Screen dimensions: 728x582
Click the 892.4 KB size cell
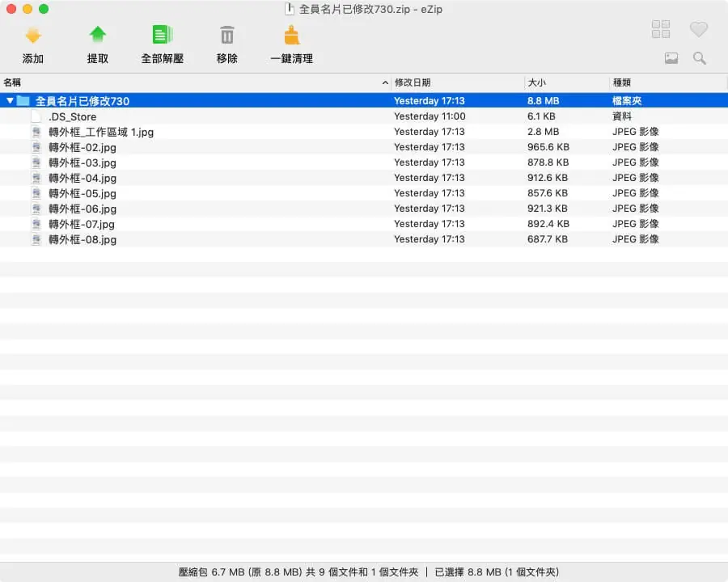(x=548, y=223)
